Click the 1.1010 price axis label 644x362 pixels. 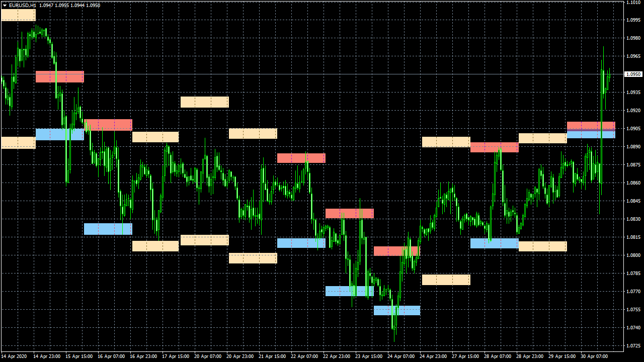click(x=633, y=2)
